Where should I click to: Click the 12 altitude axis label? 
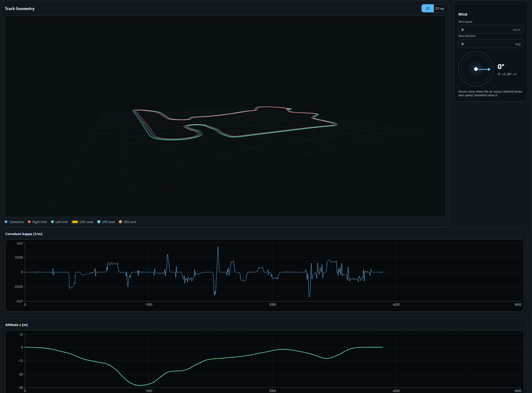(x=21, y=335)
